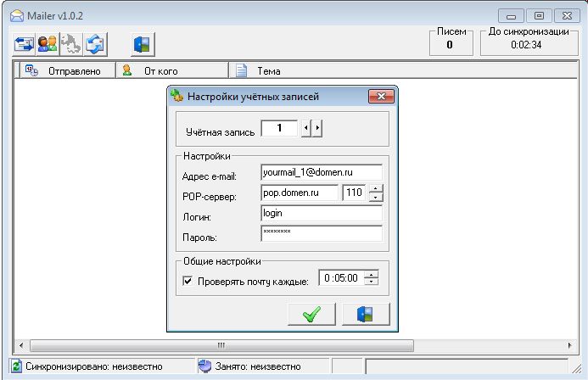Screen dimensions: 588x380
Task: Close the Настройки учётных записей dialog
Action: click(x=381, y=97)
